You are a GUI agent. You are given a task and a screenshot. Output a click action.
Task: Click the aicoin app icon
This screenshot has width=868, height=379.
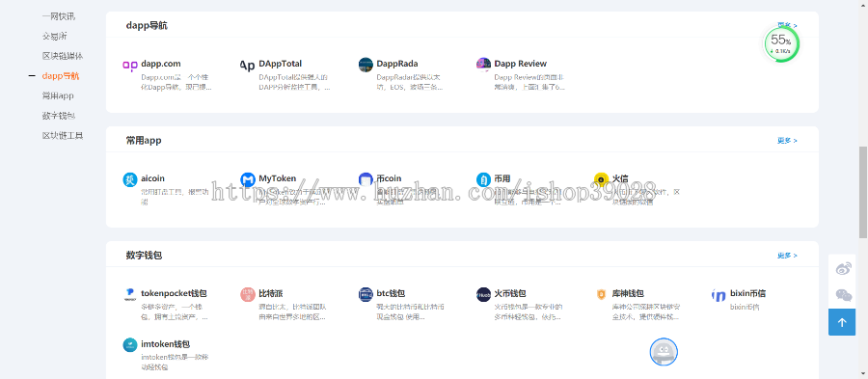click(x=129, y=179)
